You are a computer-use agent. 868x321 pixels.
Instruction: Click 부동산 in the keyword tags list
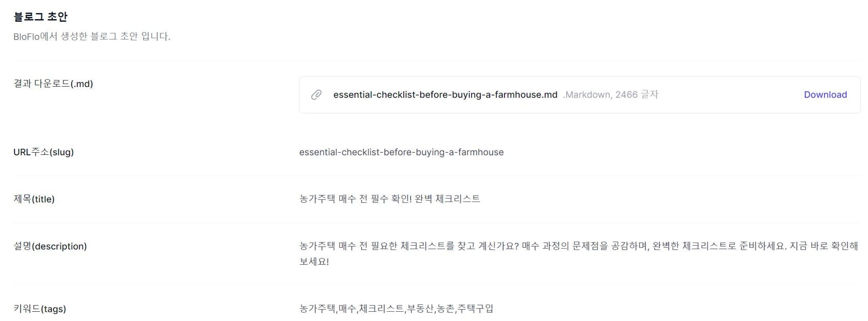420,309
